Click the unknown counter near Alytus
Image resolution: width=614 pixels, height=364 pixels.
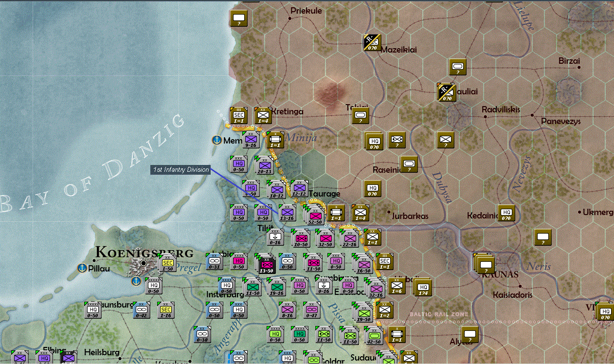coord(470,335)
